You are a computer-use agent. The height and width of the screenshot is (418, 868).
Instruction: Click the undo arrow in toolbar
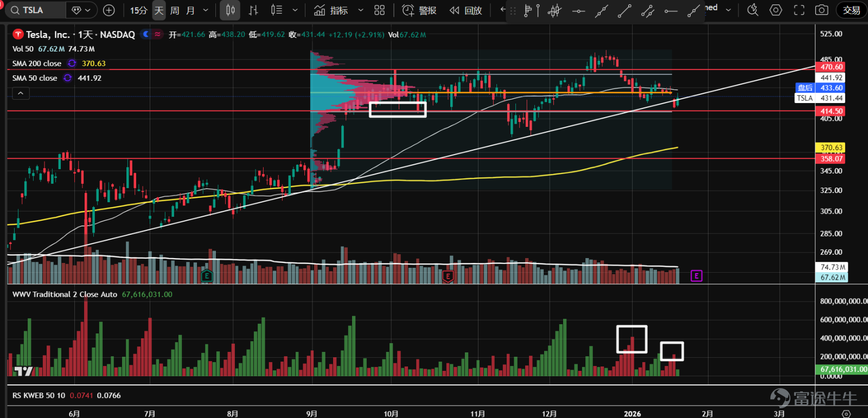[502, 10]
